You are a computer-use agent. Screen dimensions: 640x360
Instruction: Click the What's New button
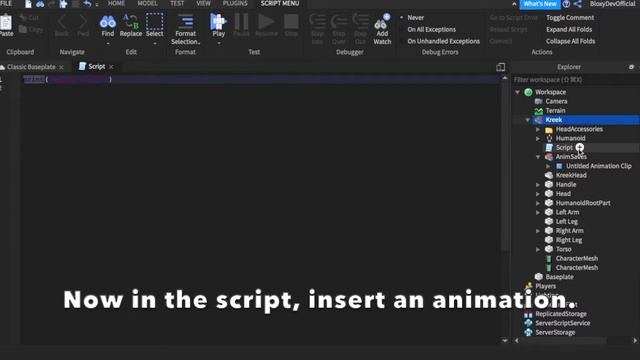[540, 4]
